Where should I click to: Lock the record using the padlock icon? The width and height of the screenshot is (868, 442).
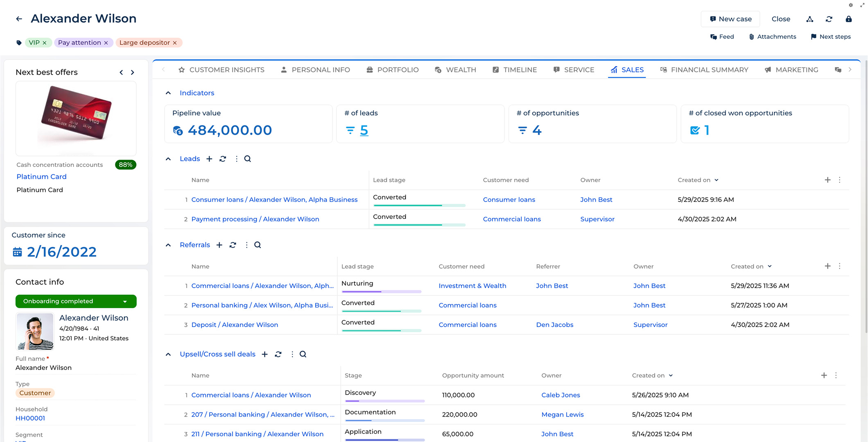849,19
